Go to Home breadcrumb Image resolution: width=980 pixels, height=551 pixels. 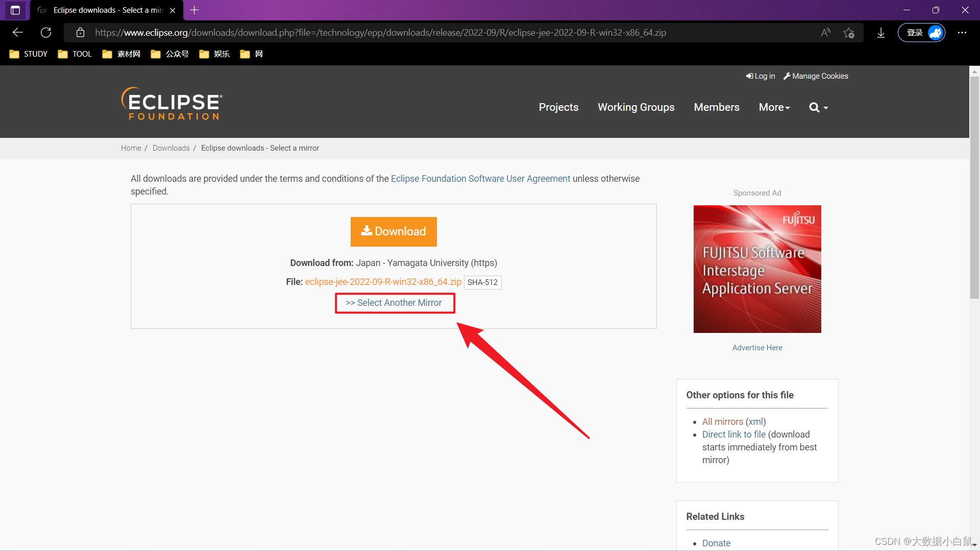pos(131,148)
